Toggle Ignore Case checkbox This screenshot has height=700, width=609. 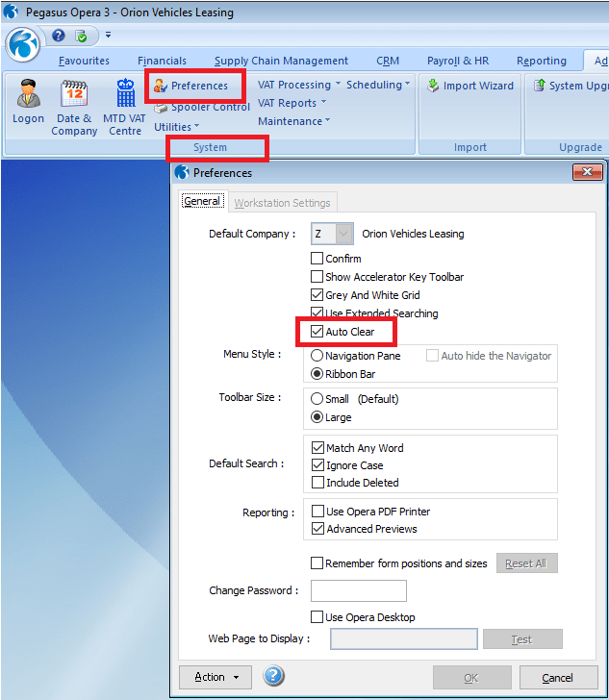[x=317, y=465]
